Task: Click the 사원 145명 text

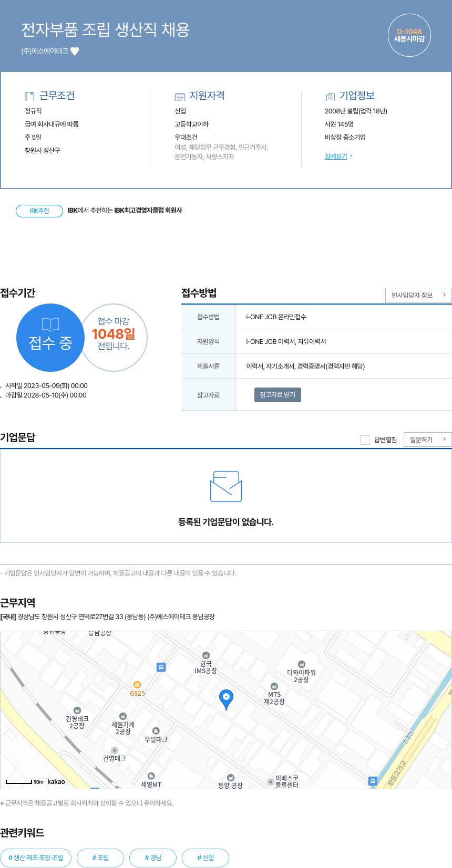Action: [x=339, y=124]
